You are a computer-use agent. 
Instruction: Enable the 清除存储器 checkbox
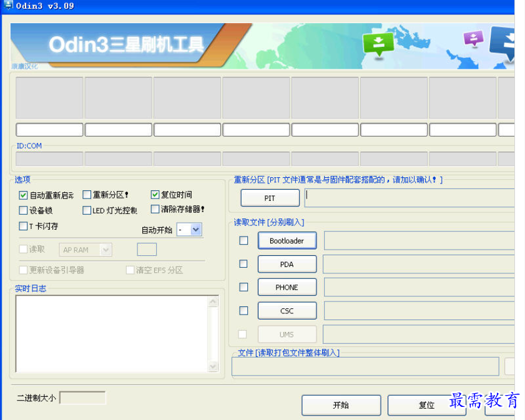coord(155,209)
